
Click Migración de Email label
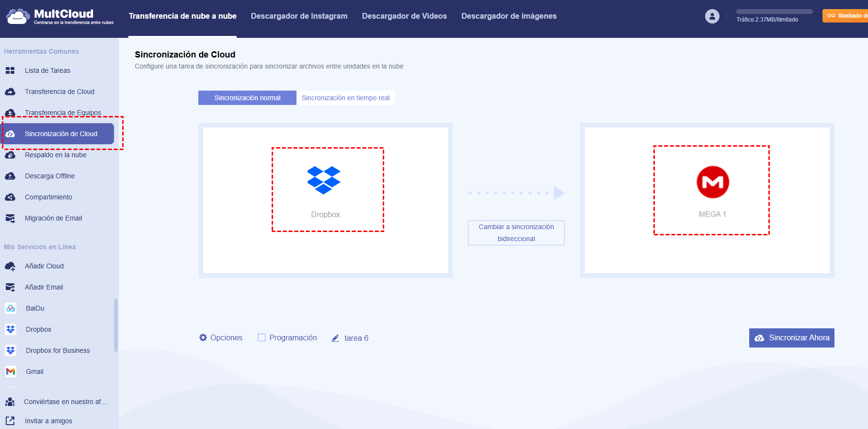point(53,218)
